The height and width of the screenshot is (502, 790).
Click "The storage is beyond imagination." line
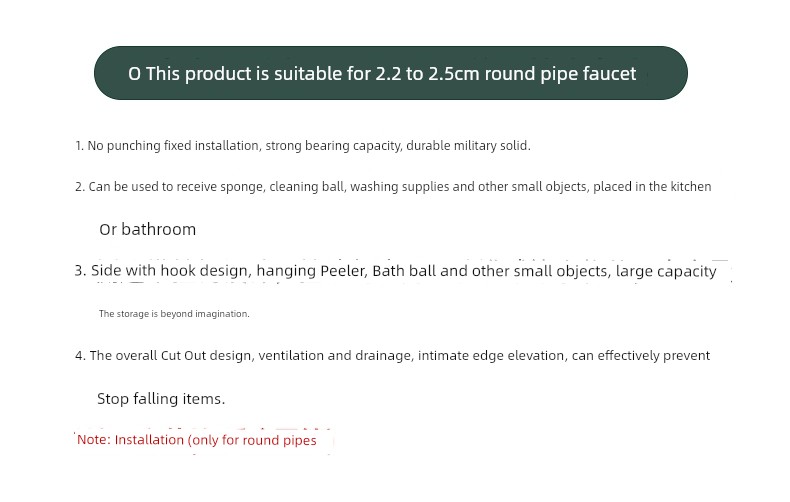(174, 314)
